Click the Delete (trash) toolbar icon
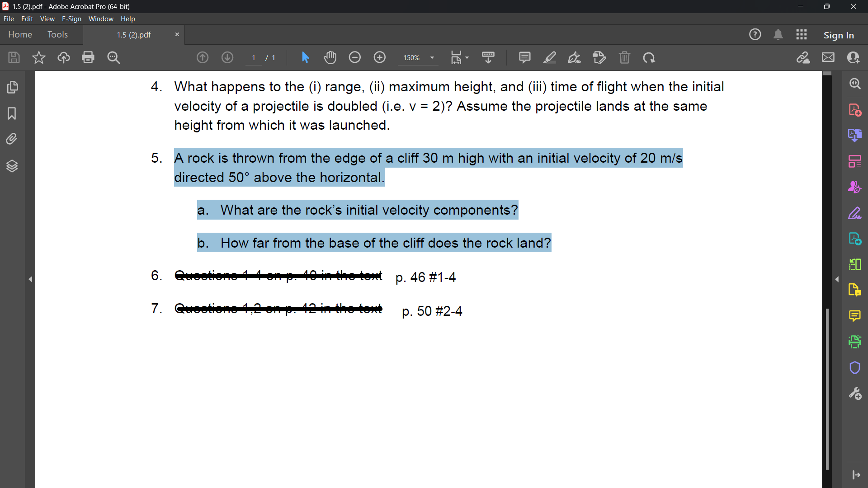This screenshot has width=868, height=488. coord(625,57)
